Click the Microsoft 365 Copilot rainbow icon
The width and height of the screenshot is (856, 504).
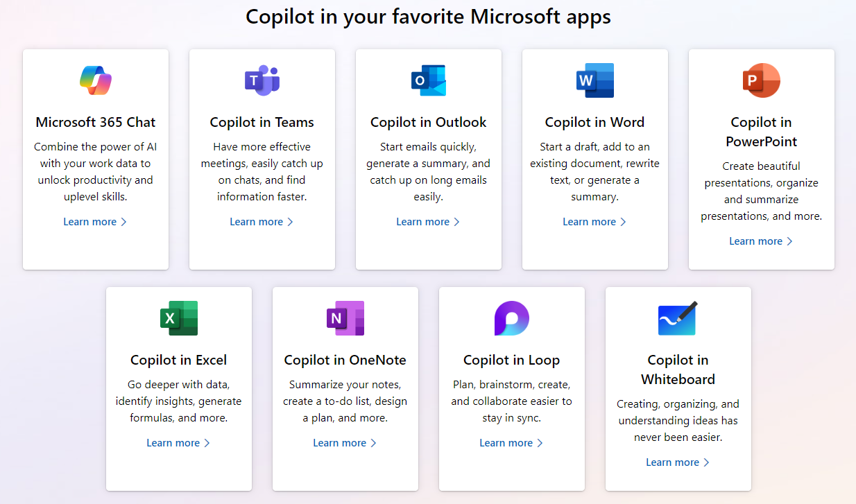96,80
